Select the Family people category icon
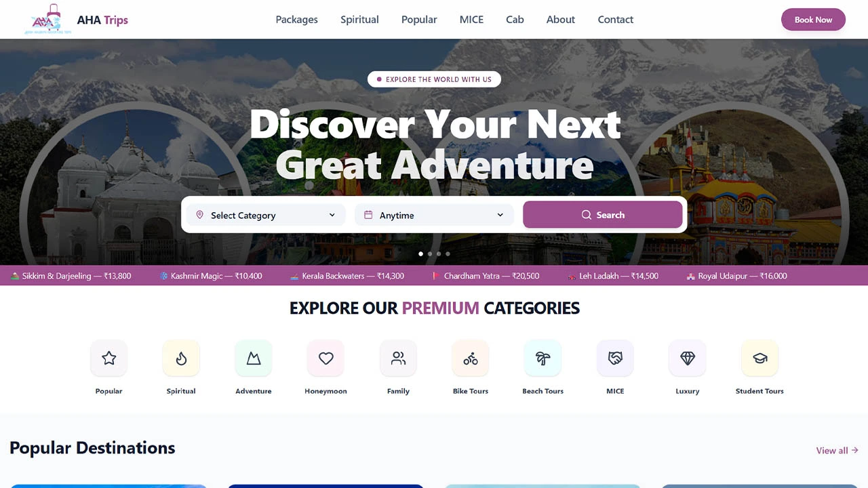Image resolution: width=868 pixels, height=488 pixels. 398,358
